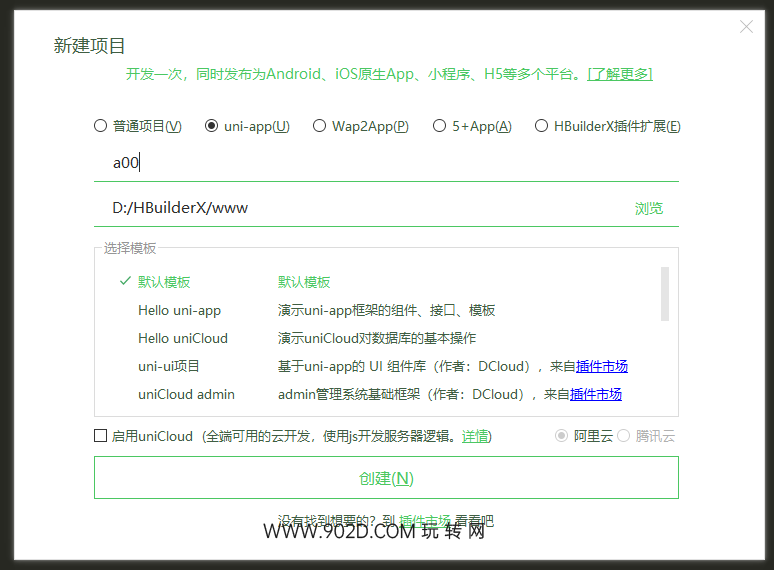The width and height of the screenshot is (774, 570).
Task: Click the template list scrollbar
Action: 665,292
